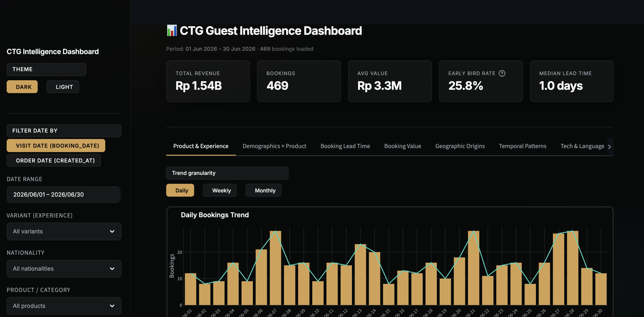Click the DATE RANGE label
The width and height of the screenshot is (644, 317).
coord(25,179)
